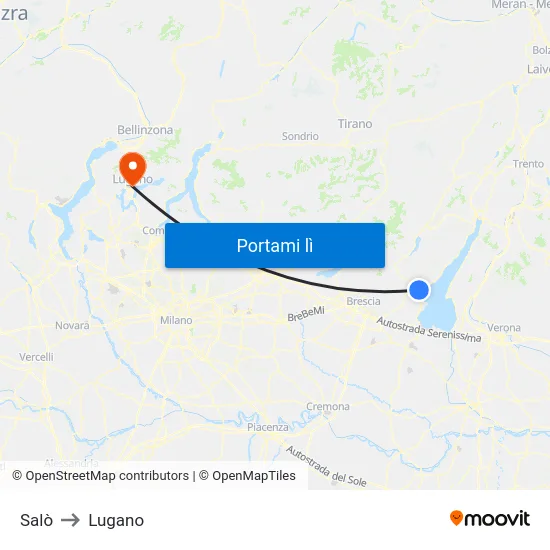Screen dimensions: 550x550
Task: Select the Tirano label on map
Action: 355,124
